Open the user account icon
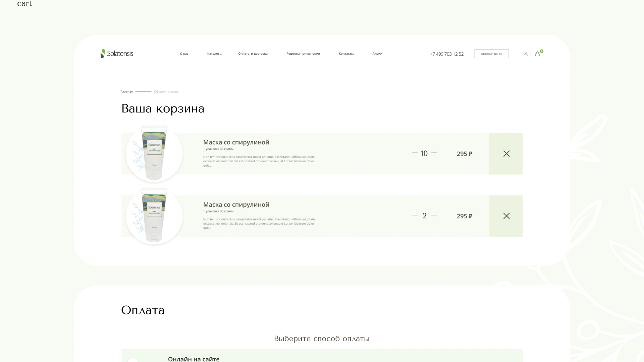This screenshot has width=644, height=362. click(526, 54)
